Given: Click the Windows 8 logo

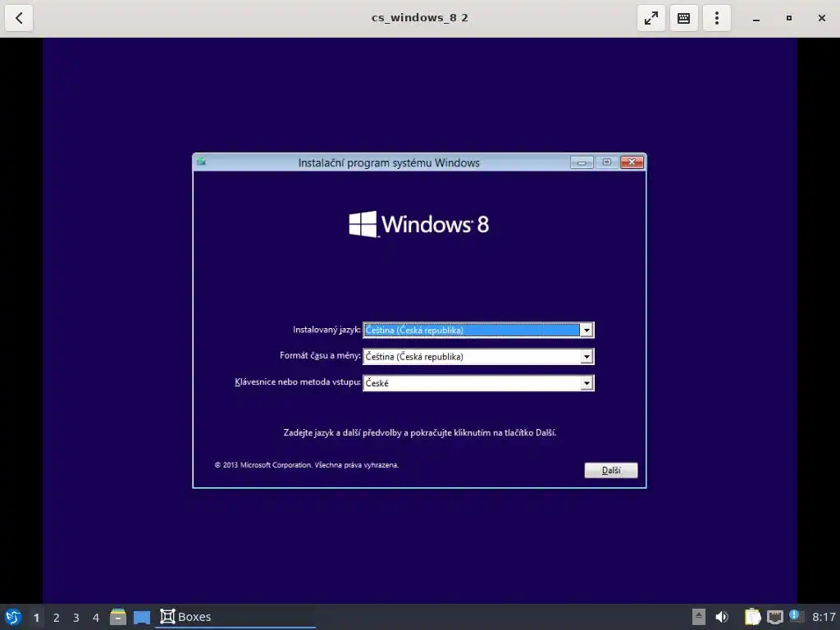Looking at the screenshot, I should pyautogui.click(x=419, y=224).
